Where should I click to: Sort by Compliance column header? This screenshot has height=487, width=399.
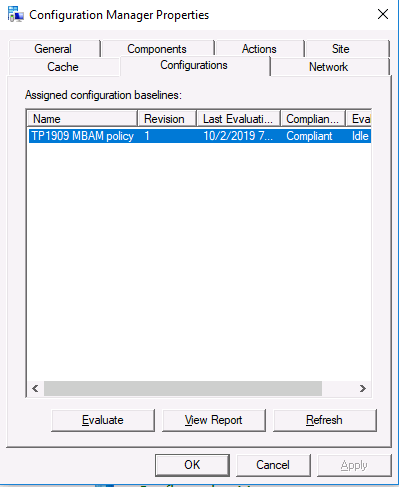click(313, 119)
